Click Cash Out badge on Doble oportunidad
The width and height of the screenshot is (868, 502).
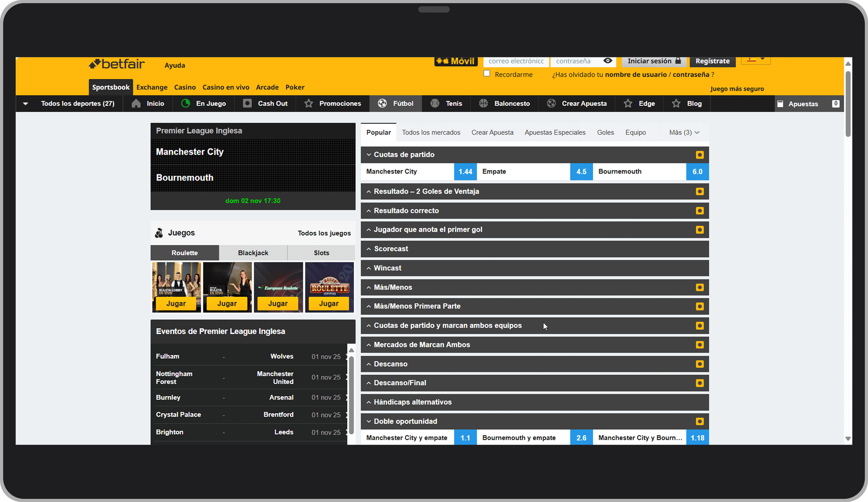tap(700, 421)
